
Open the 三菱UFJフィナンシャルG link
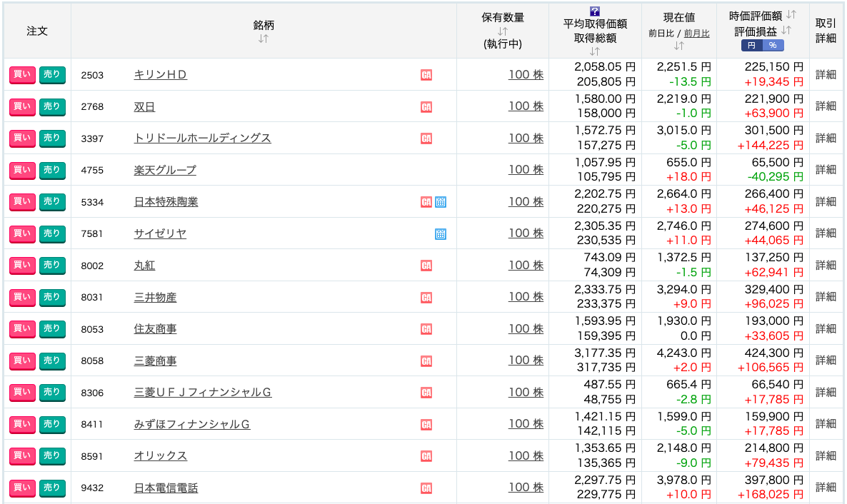pos(203,393)
